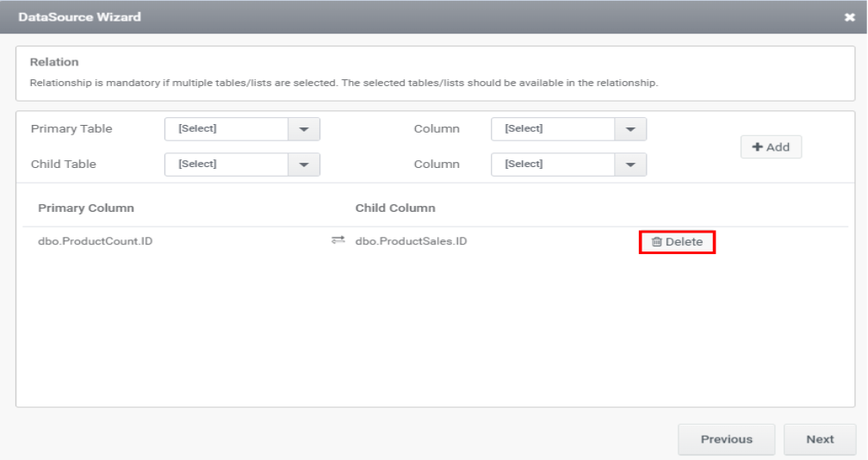This screenshot has width=868, height=460.
Task: Click the Primary Table [Select] field
Action: (x=226, y=129)
